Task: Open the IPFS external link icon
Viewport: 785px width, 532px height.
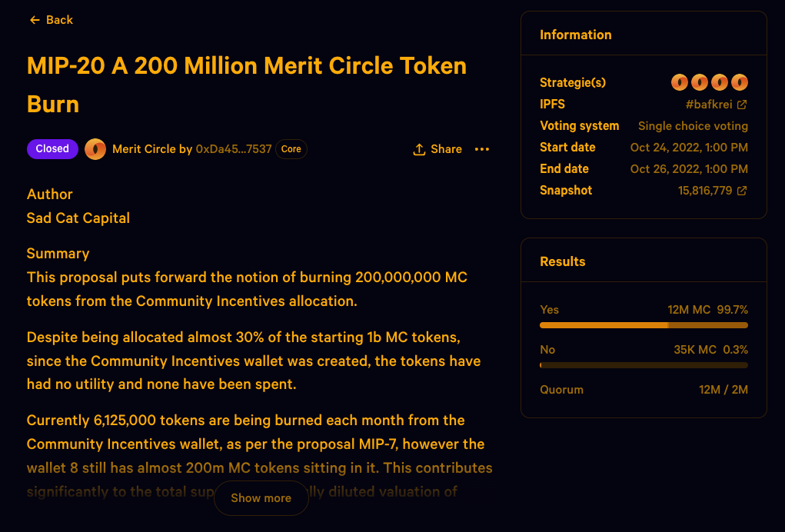Action: click(742, 105)
